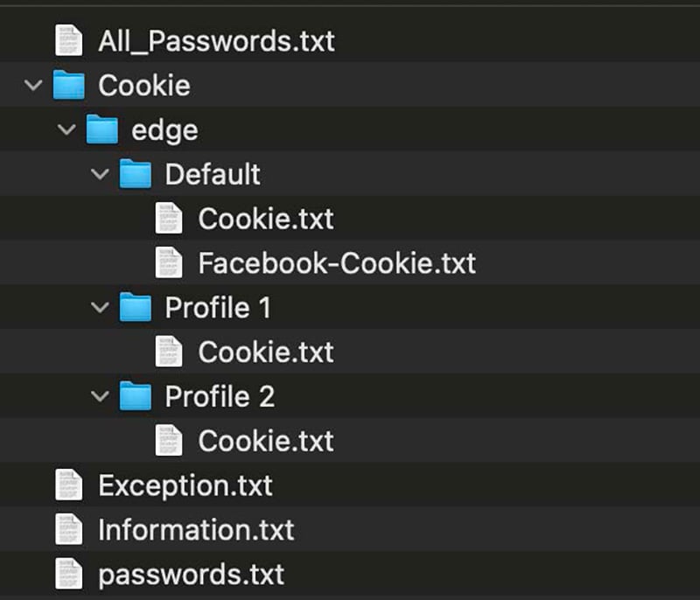Collapse the Profile 1 folder chevron

tap(100, 308)
